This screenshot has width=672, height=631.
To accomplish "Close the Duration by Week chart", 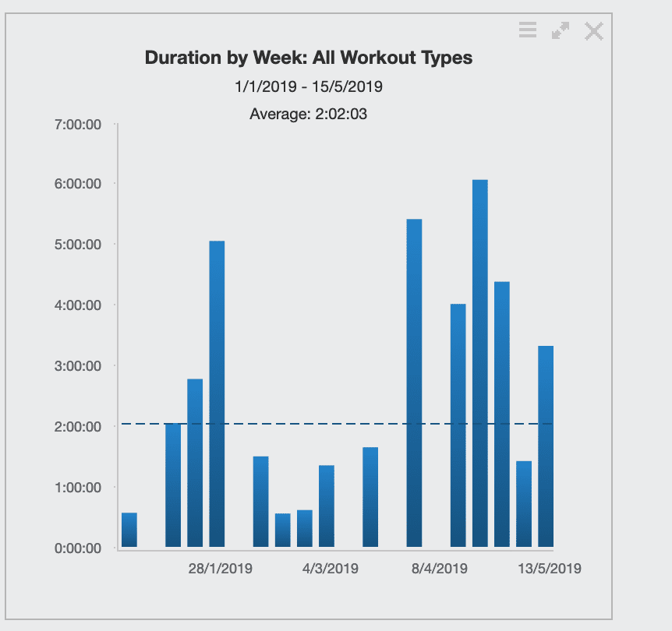I will [x=594, y=30].
